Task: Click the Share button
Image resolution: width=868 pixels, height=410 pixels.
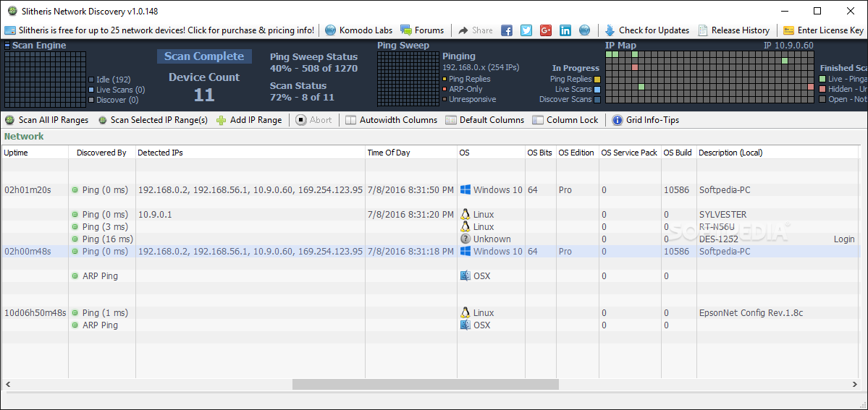Action: [x=476, y=30]
